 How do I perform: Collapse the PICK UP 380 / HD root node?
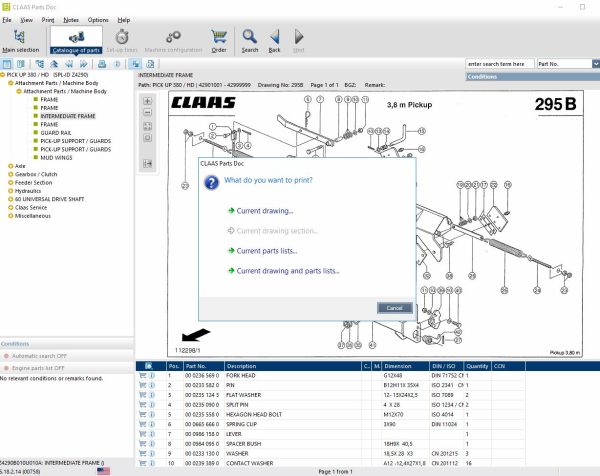point(3,75)
